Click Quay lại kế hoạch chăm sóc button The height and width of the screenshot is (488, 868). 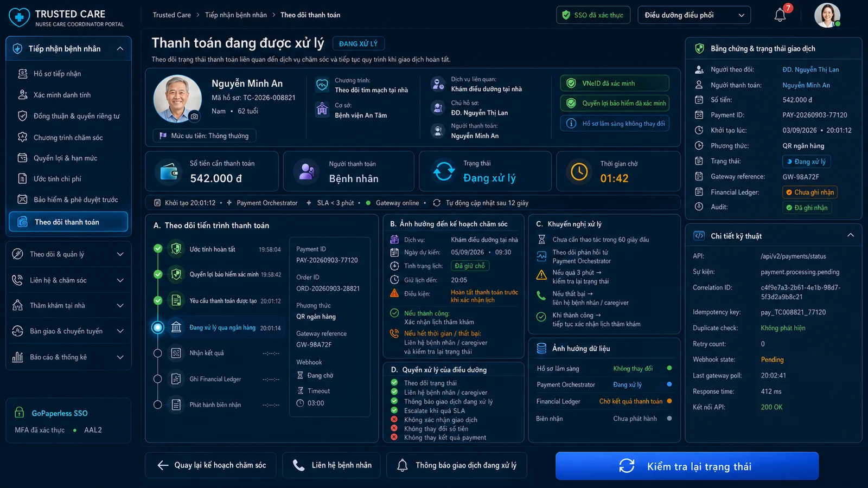pos(210,465)
